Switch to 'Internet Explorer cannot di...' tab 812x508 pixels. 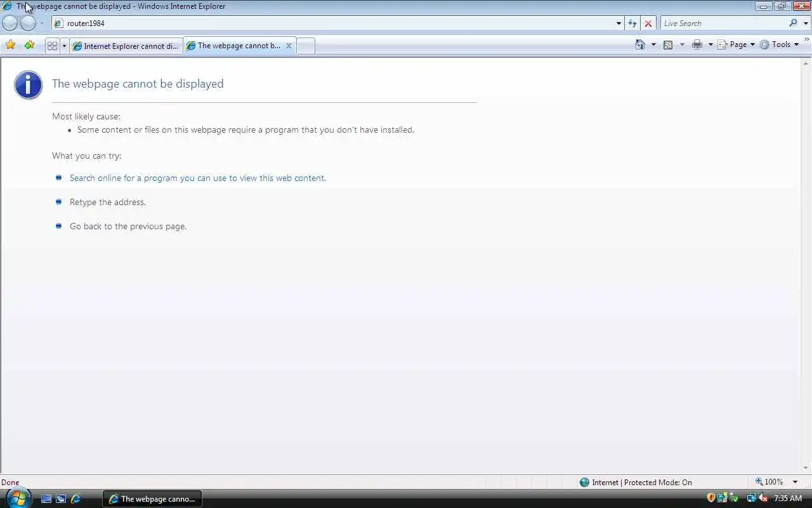click(126, 46)
